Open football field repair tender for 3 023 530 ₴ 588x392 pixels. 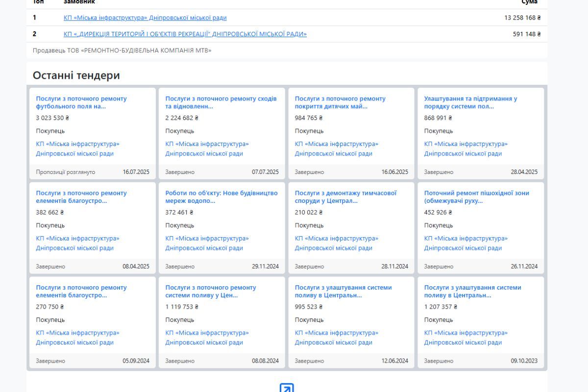81,102
